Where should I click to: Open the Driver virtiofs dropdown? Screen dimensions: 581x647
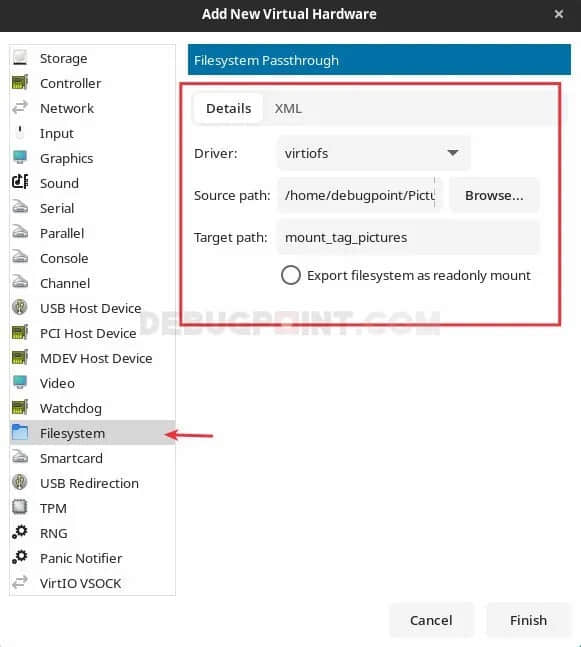[374, 153]
